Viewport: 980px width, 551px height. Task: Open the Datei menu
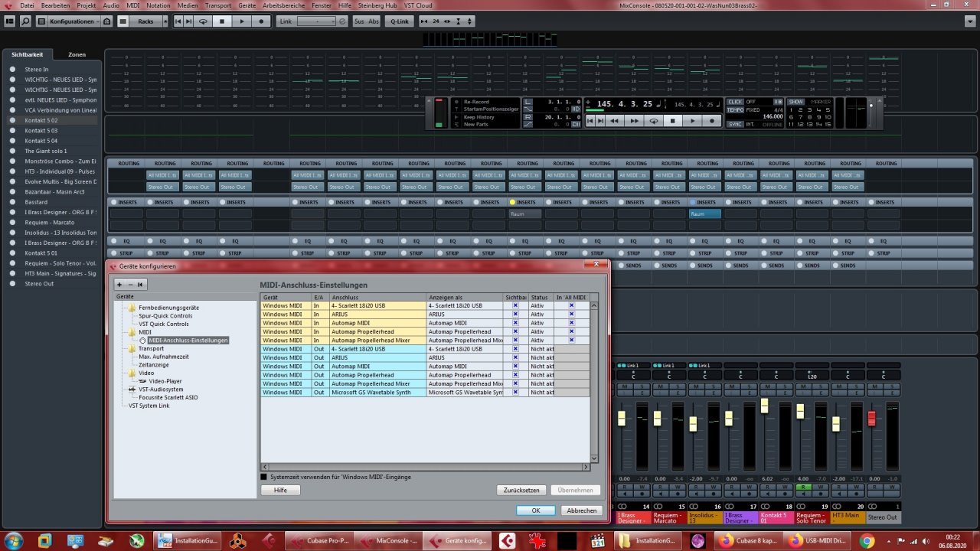pos(27,5)
